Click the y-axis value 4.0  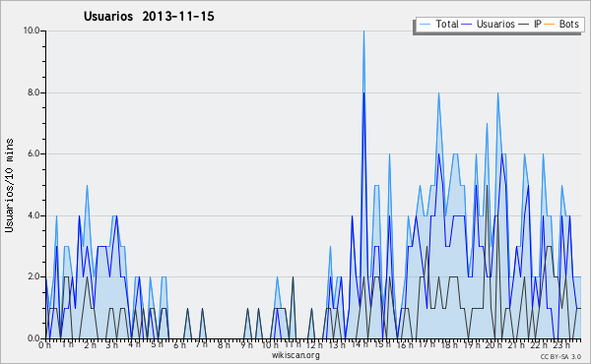click(33, 215)
